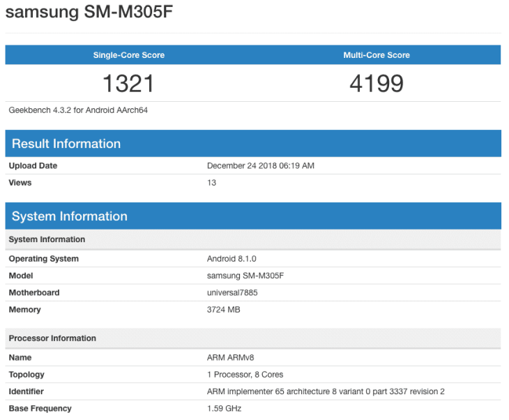Click the single-core value 1321

coord(128,84)
